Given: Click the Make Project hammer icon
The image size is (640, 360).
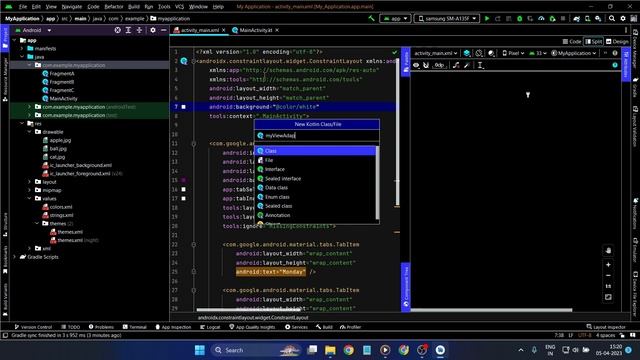Looking at the screenshot, I should [371, 18].
